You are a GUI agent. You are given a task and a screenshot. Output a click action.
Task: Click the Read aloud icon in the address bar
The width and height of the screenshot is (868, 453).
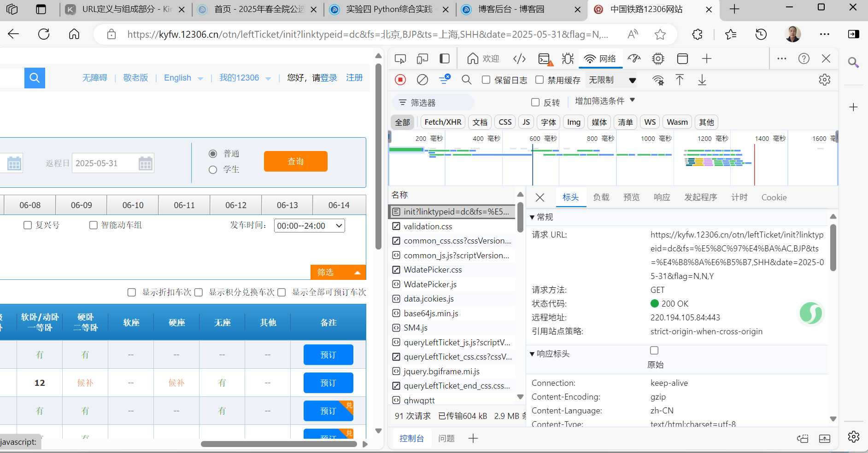coord(633,34)
